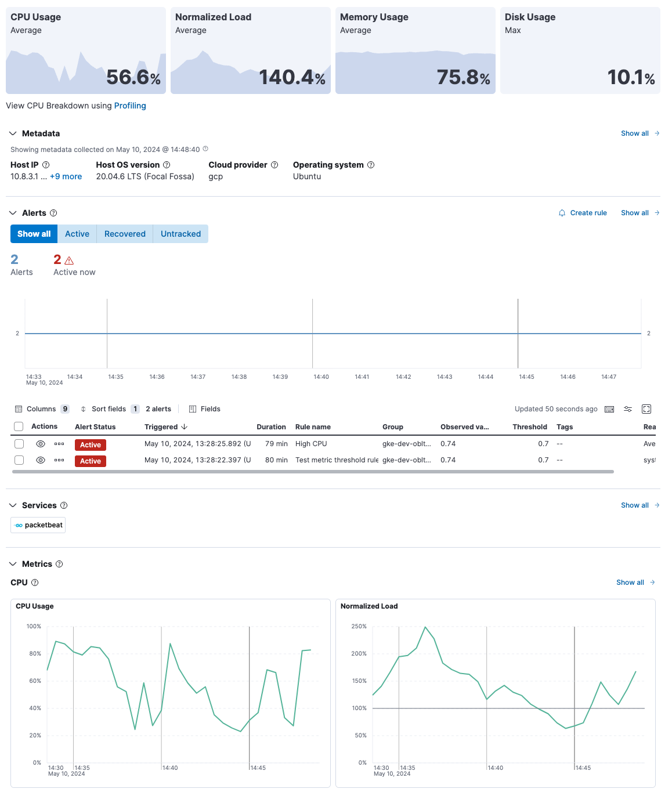Open the keyboard shortcuts icon above the alerts table

point(609,409)
